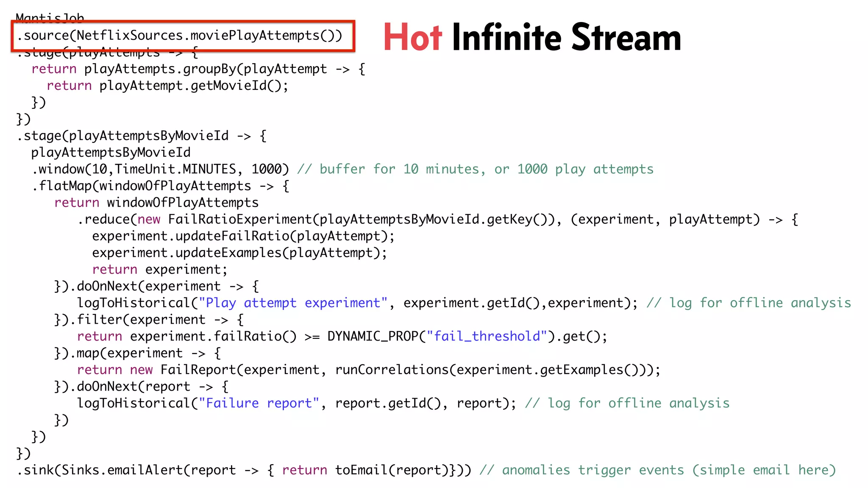868x488 pixels.
Task: Click '}).doOnNext(report -> {' line
Action: pyautogui.click(x=141, y=387)
